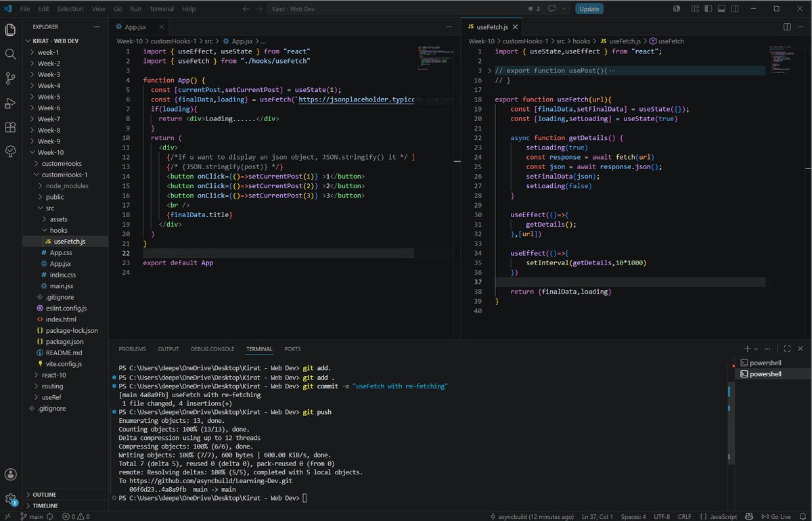Viewport: 812px width, 521px height.
Task: Open the Search view in activity bar
Action: tap(10, 54)
